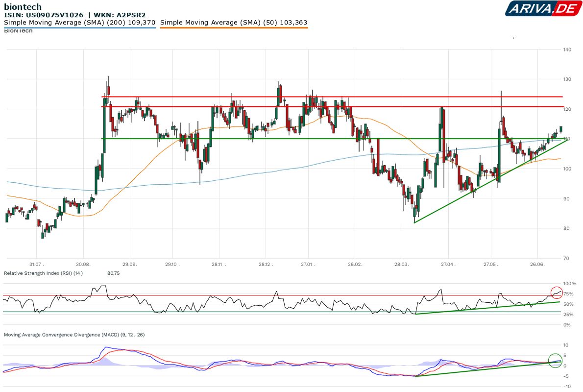This screenshot has width=583, height=392.
Task: Click the RSI 100 % axis label
Action: pos(570,283)
